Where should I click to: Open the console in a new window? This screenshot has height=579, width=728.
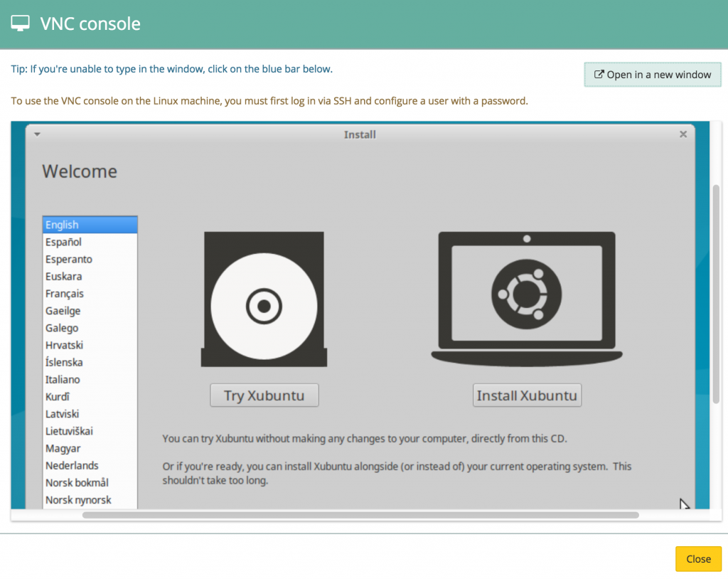653,75
